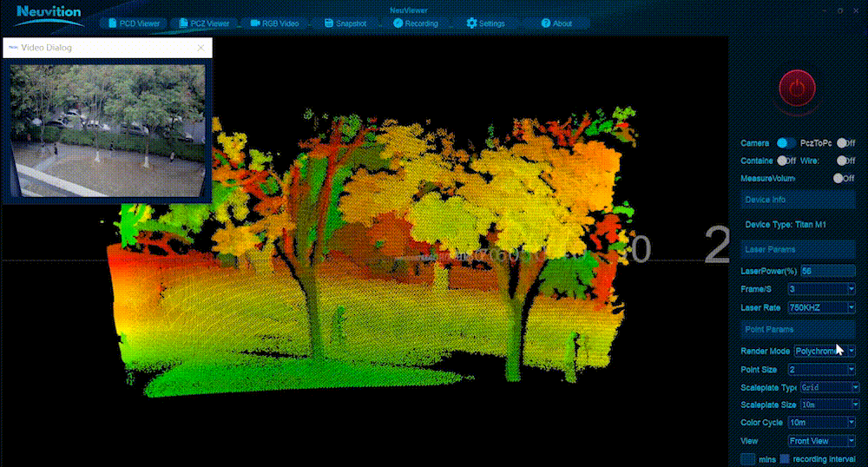Click the About question mark icon

point(545,23)
